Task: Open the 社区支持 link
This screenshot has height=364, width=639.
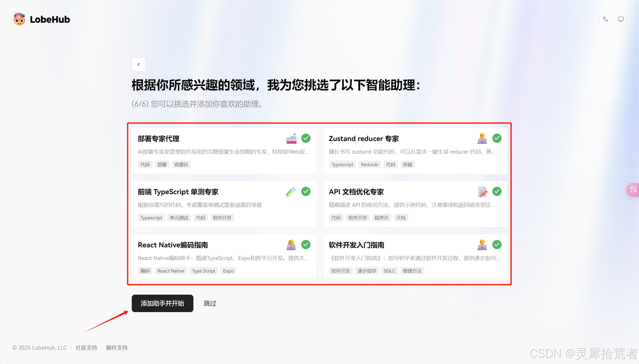Action: [x=86, y=348]
